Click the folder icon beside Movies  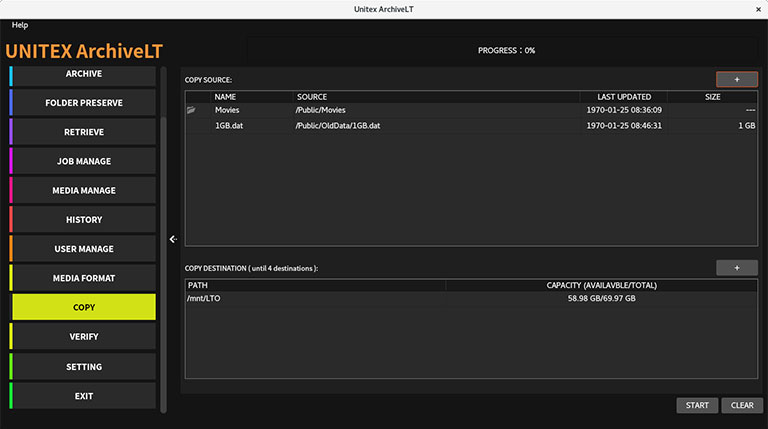[x=191, y=110]
